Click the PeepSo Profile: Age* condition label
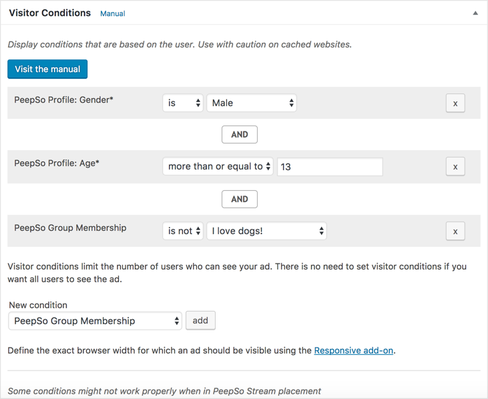488x399 pixels. (x=57, y=163)
